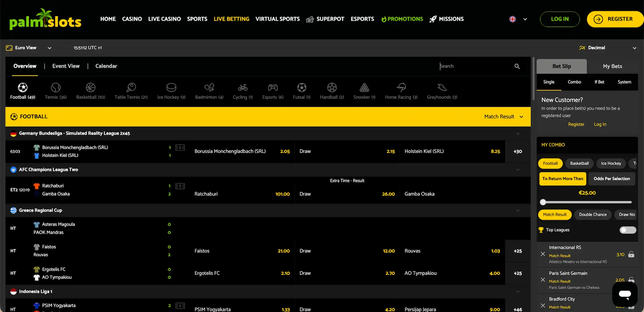Select the Basketball combo filter chip
This screenshot has width=644, height=312.
pos(579,163)
